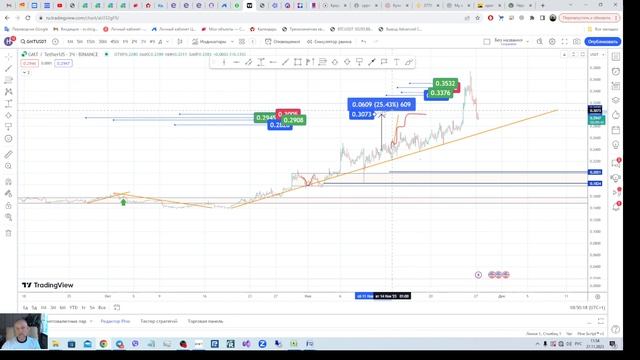
Task: Open the chart type candles selector
Action: point(180,42)
